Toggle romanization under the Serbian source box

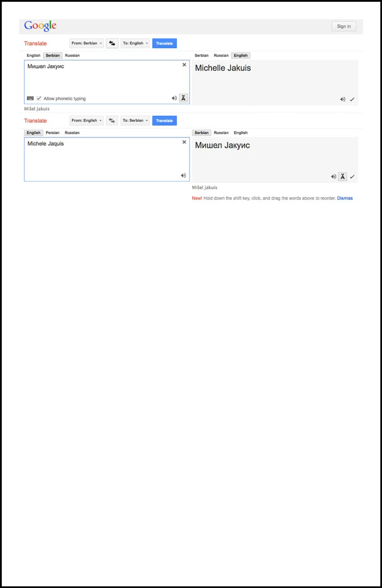183,98
